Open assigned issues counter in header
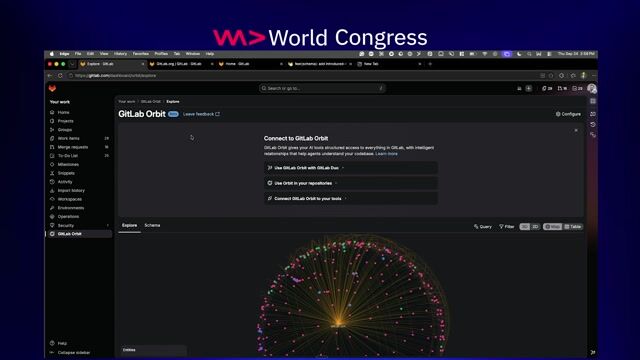The width and height of the screenshot is (640, 360). pyautogui.click(x=547, y=89)
